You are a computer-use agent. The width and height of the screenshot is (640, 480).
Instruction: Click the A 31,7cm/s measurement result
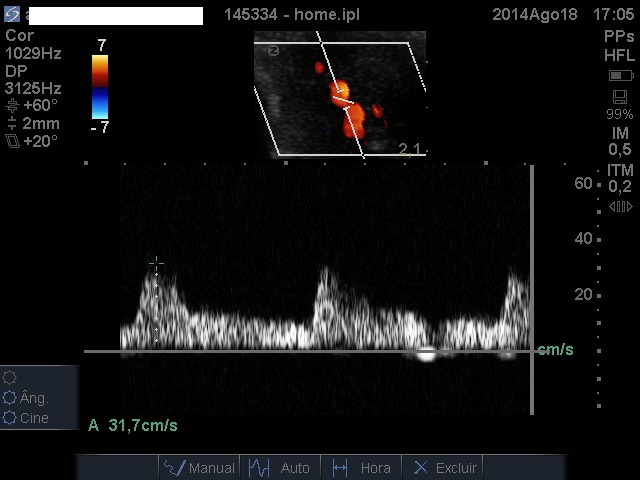pyautogui.click(x=133, y=426)
